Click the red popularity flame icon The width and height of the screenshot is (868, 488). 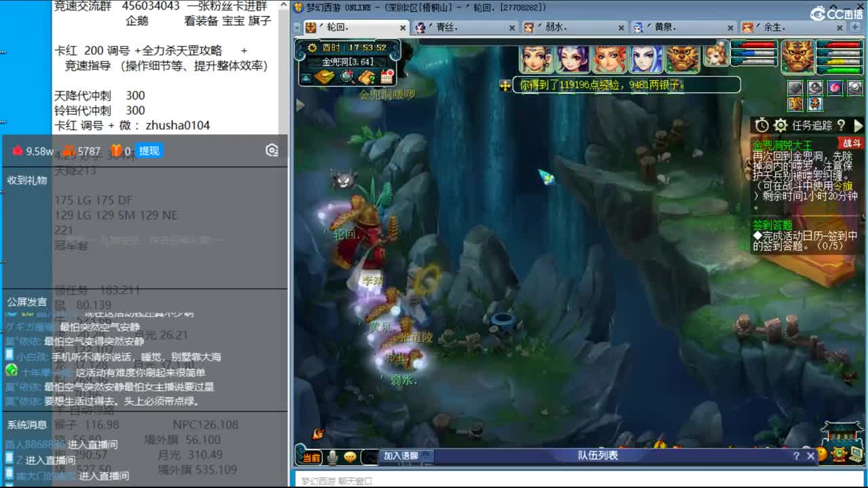pyautogui.click(x=18, y=150)
